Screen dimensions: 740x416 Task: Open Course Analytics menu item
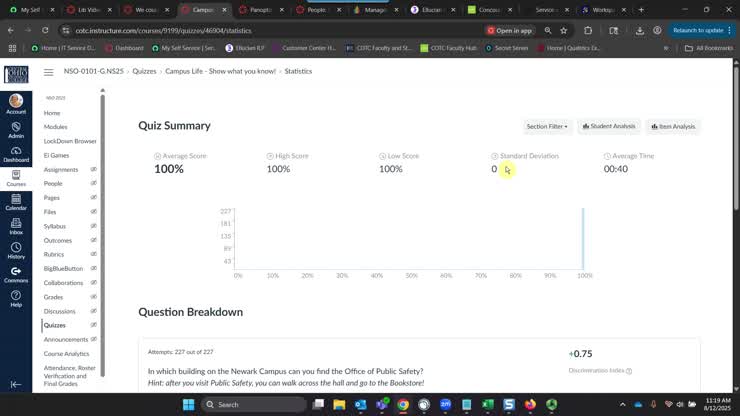click(x=66, y=354)
